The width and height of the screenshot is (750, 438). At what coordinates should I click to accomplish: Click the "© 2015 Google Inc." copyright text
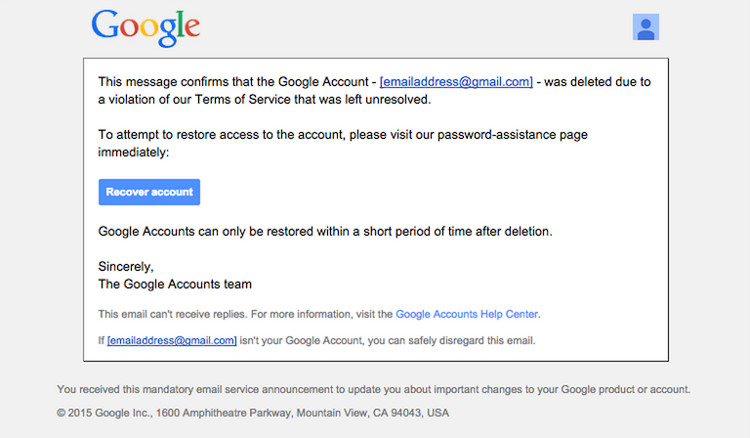[101, 412]
